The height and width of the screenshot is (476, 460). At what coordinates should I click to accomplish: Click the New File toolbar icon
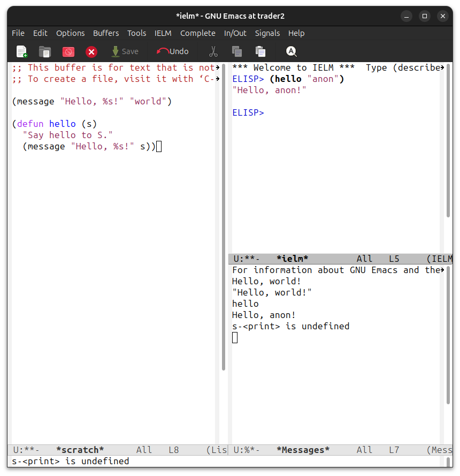tap(21, 51)
